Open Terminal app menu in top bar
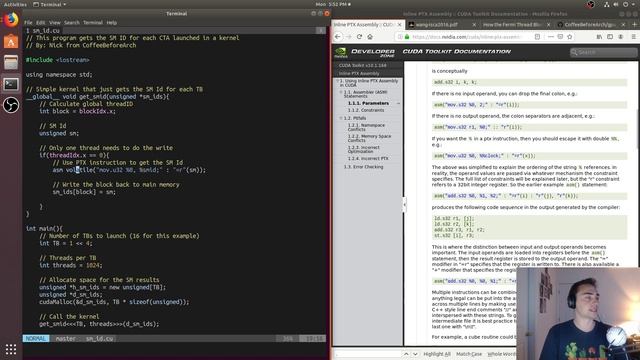This screenshot has height=360, width=640. click(x=49, y=4)
